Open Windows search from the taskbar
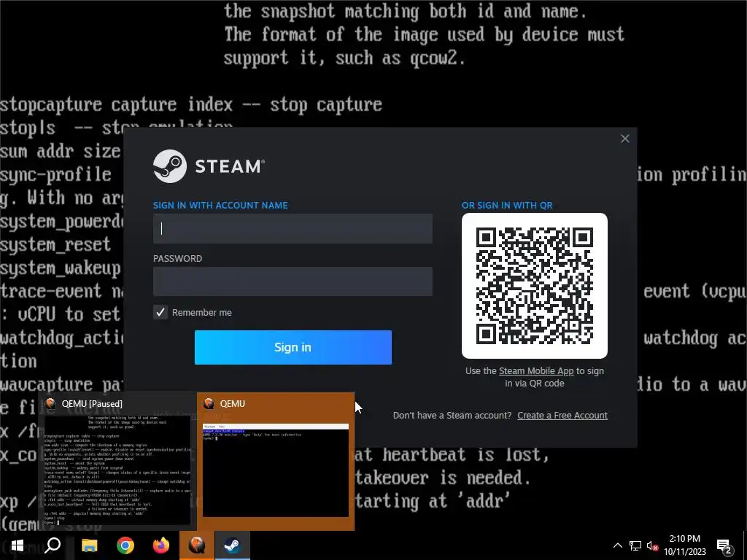The image size is (747, 560). pyautogui.click(x=53, y=545)
